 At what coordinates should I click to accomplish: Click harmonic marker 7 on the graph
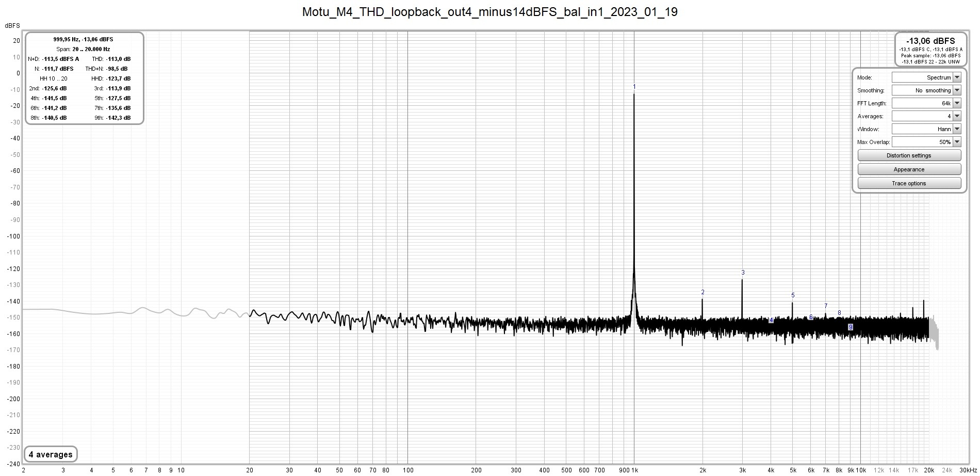coord(826,306)
